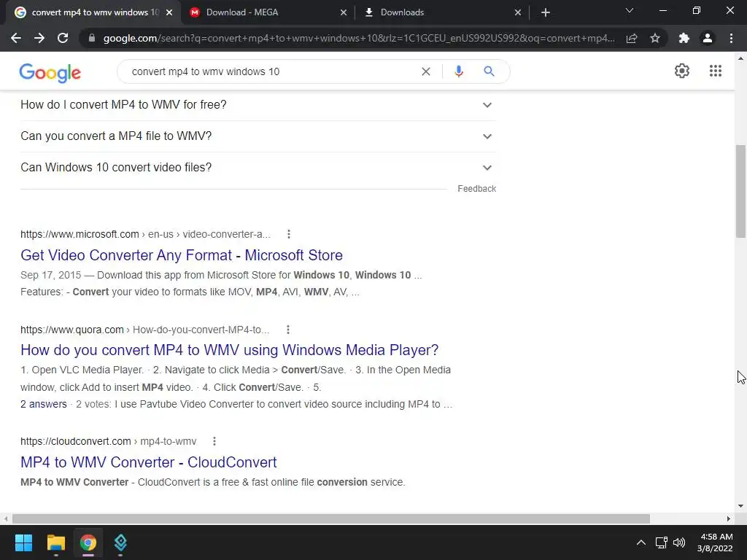Open the Windows Start menu
The width and height of the screenshot is (747, 560).
23,542
